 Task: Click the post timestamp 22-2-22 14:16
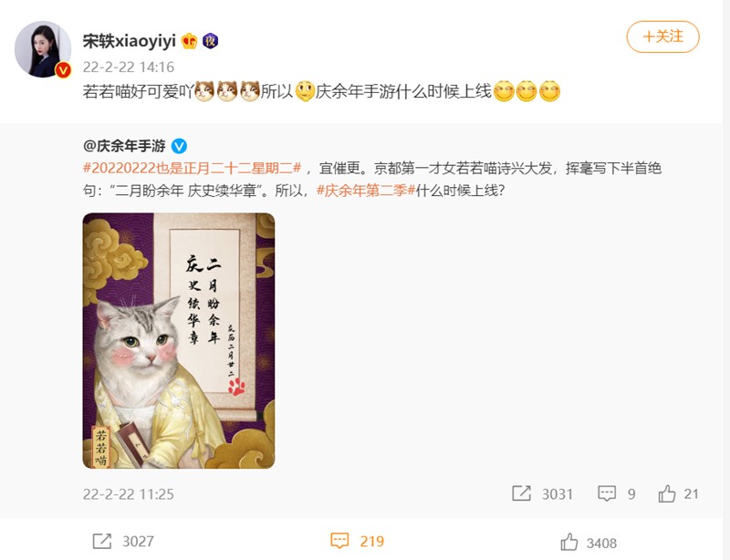point(129,67)
